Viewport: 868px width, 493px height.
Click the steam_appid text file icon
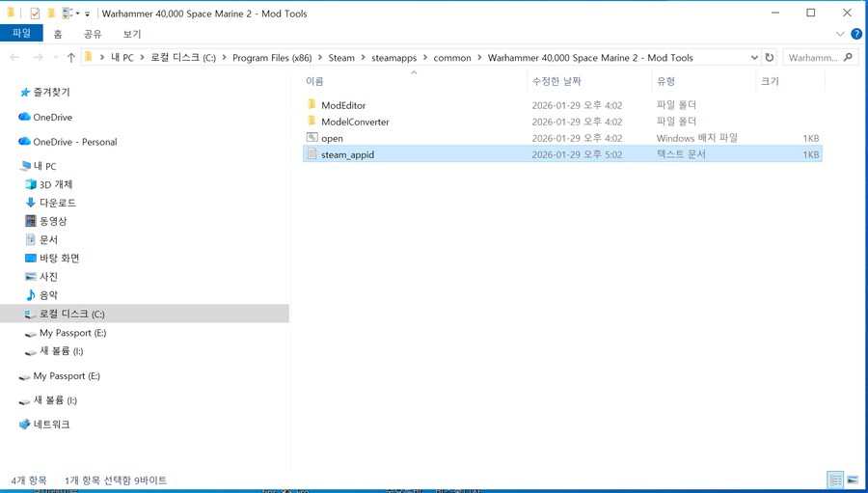tap(312, 154)
